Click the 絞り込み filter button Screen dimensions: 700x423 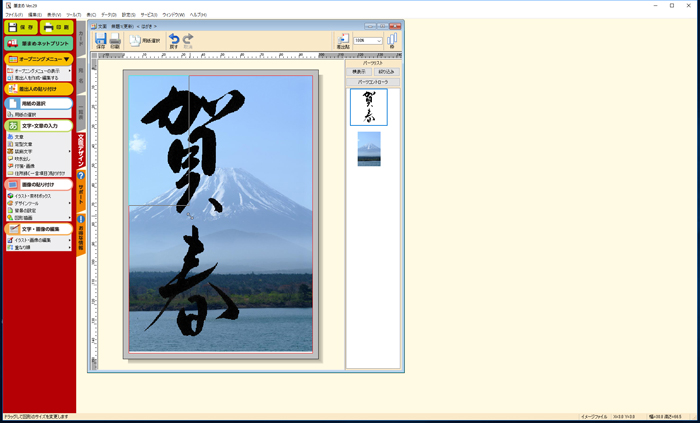pos(385,72)
